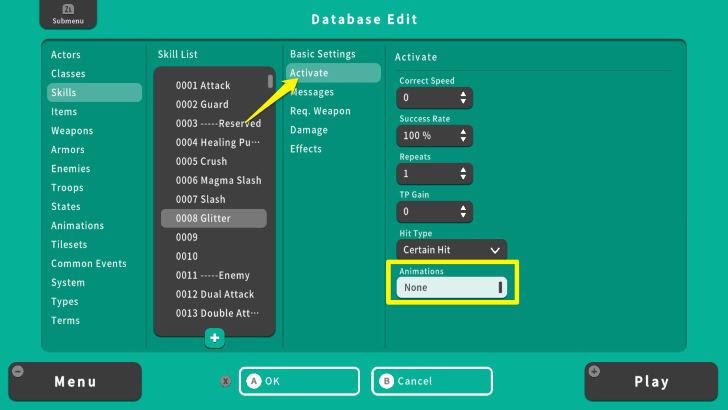This screenshot has width=728, height=410.
Task: Click the minus icon on Menu button
Action: click(18, 371)
